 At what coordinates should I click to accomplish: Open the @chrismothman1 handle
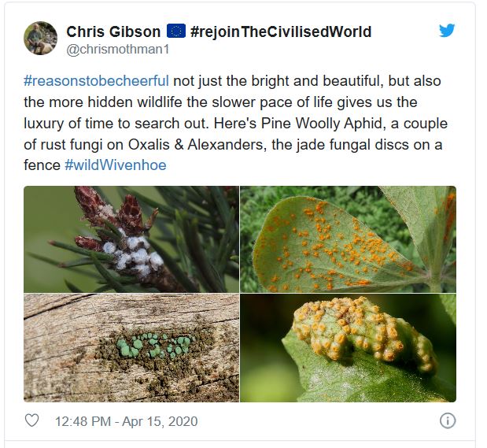118,50
